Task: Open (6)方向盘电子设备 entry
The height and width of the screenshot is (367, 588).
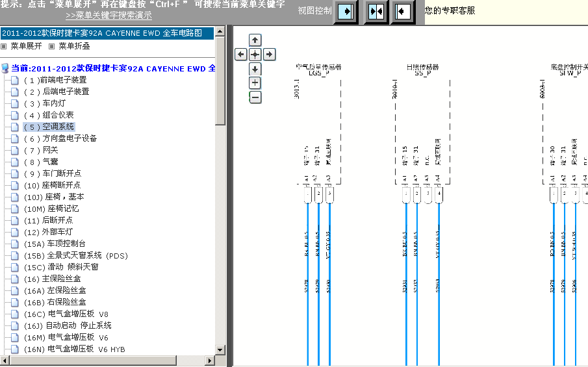Action: (x=60, y=139)
